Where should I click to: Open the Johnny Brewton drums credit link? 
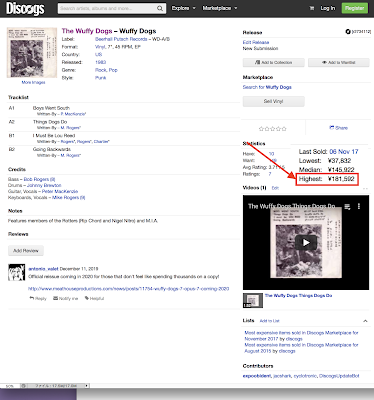44,185
